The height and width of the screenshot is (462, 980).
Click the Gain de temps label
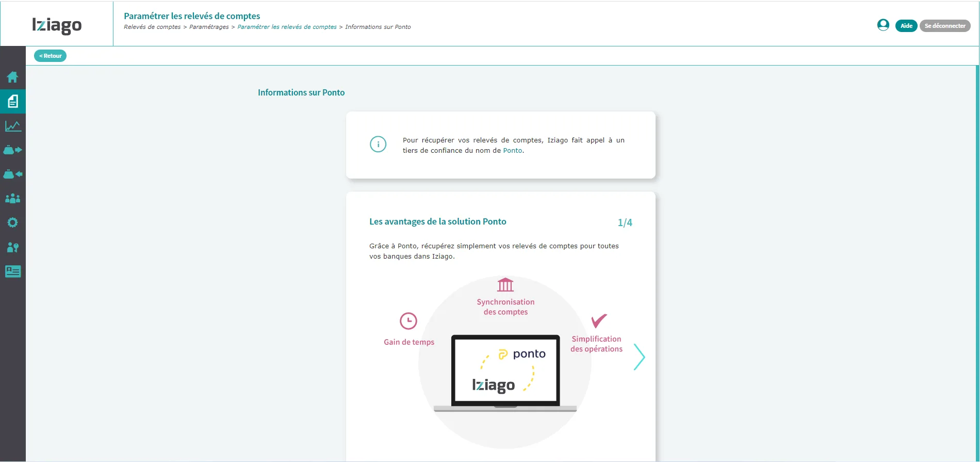pos(409,342)
